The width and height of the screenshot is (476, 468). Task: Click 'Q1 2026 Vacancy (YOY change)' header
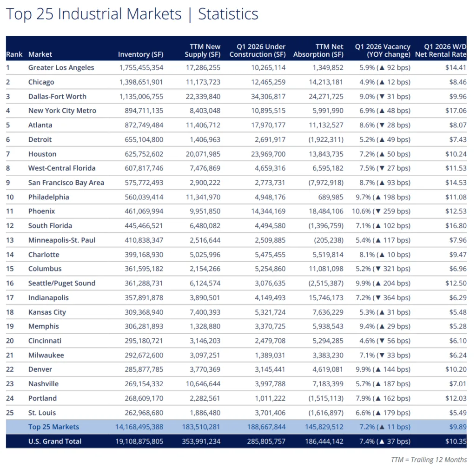click(x=383, y=50)
